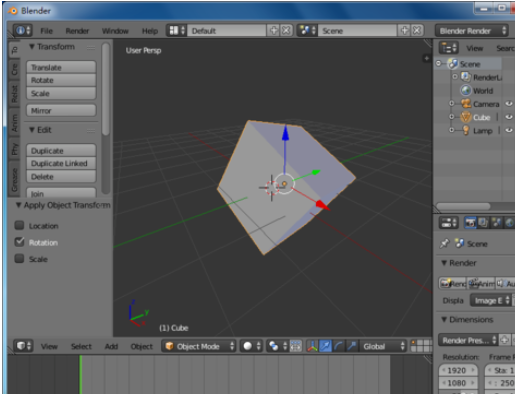
Task: Open the Render Presets dropdown
Action: click(468, 340)
